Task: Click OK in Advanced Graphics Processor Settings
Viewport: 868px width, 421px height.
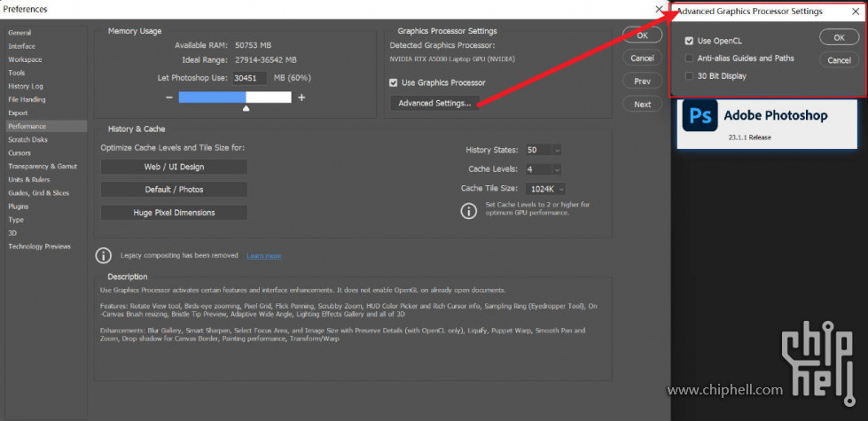Action: tap(840, 37)
